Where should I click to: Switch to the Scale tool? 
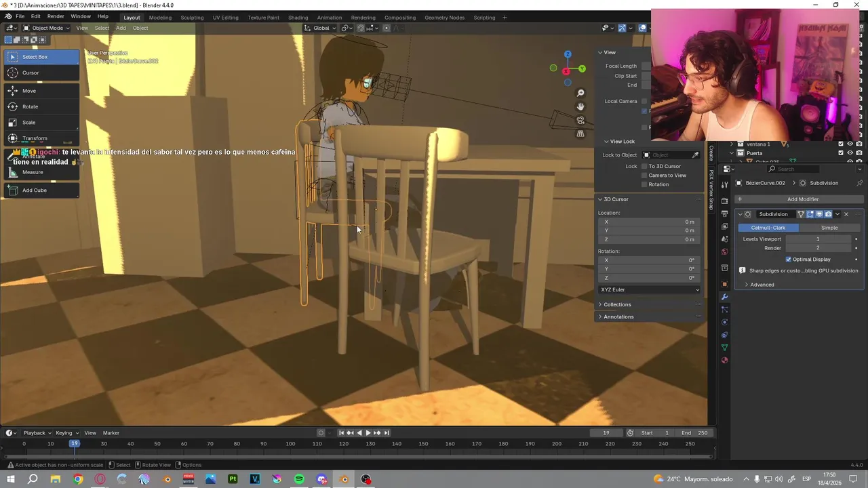pos(41,123)
